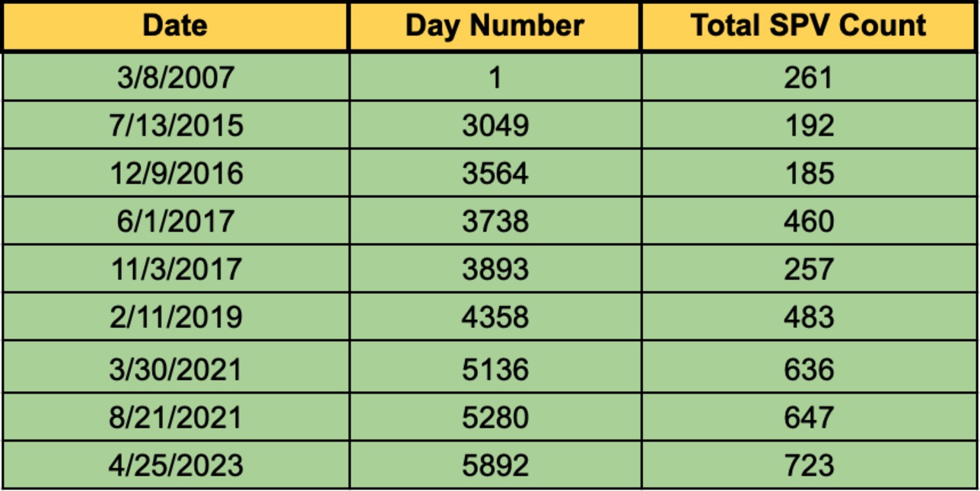This screenshot has width=980, height=491.
Task: Select the 3/8/2007 date cell
Action: pos(175,78)
